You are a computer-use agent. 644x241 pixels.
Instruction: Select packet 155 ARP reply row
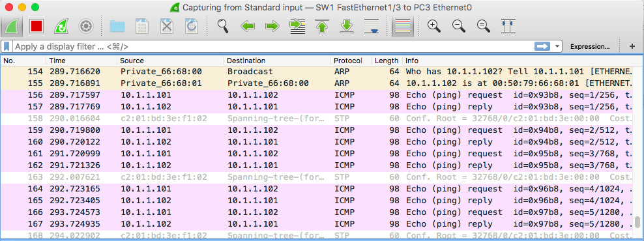(316, 83)
